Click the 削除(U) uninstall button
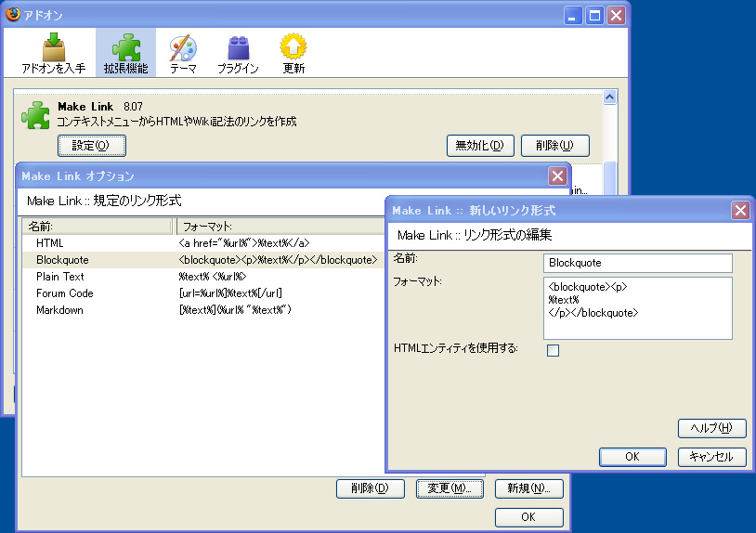756x533 pixels. (x=555, y=146)
